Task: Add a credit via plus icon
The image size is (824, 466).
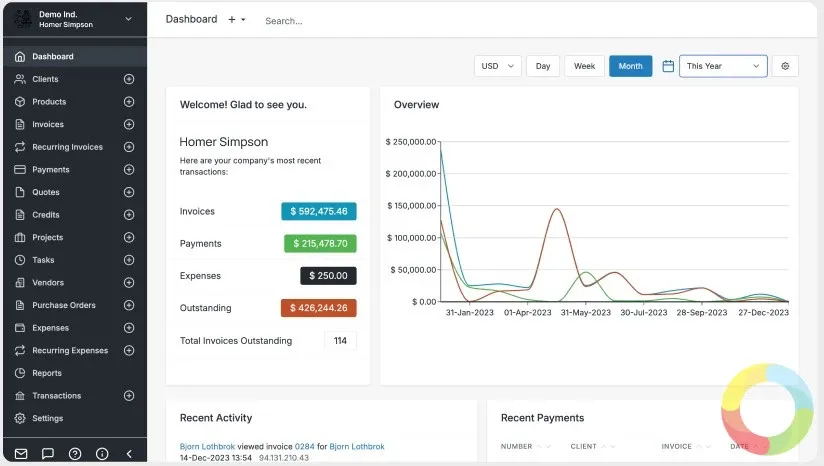Action: tap(129, 215)
